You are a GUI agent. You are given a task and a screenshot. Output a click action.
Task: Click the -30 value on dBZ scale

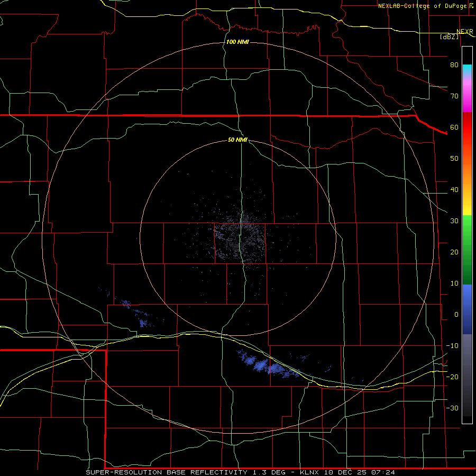452,408
